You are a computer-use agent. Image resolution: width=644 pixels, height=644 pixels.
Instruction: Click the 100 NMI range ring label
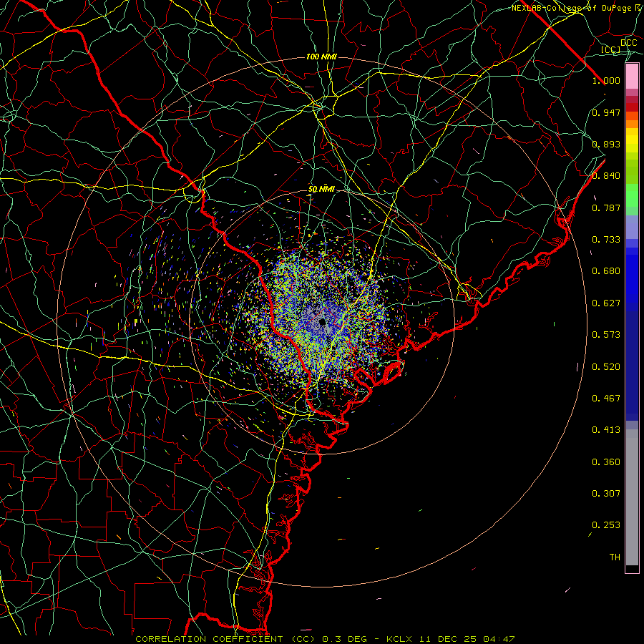click(321, 57)
